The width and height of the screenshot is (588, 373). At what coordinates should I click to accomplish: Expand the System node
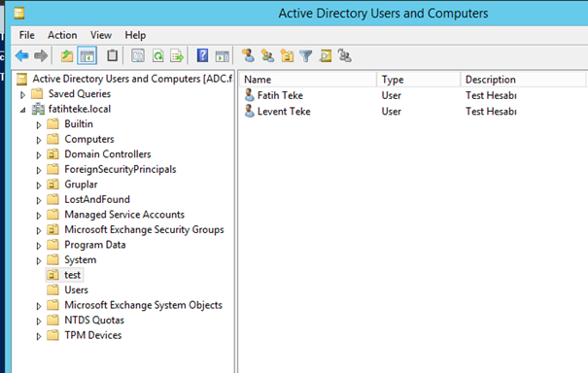point(39,261)
